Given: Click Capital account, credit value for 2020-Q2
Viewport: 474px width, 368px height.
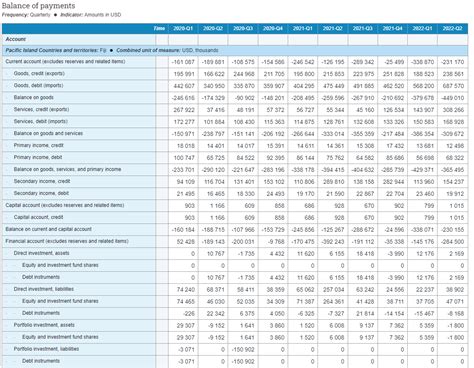Looking at the screenshot, I should tap(217, 218).
